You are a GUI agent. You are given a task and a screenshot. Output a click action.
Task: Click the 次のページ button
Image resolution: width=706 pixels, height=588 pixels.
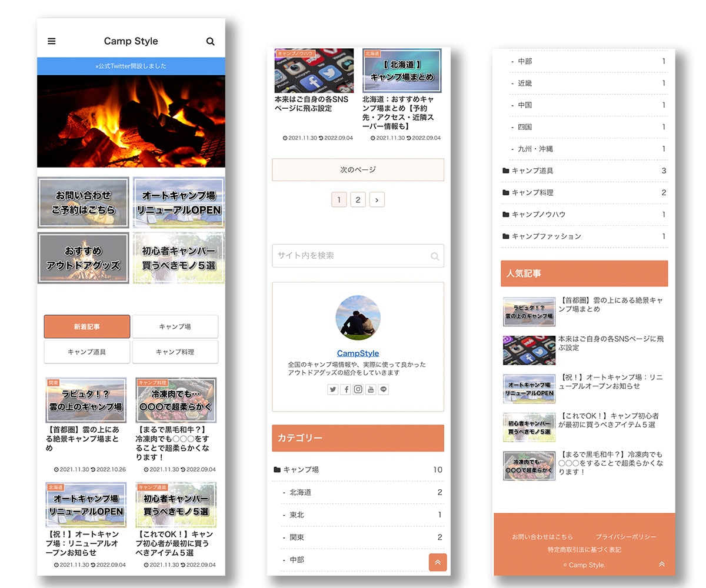pos(358,169)
